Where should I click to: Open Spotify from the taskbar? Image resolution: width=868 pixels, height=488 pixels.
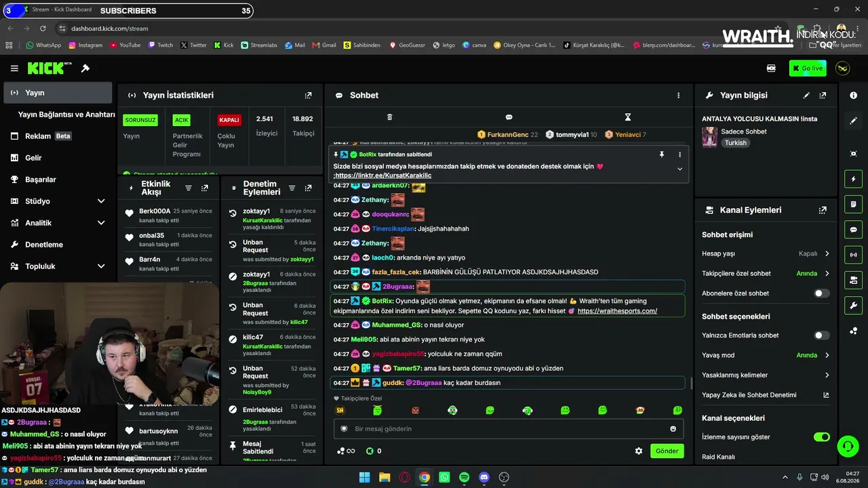(464, 477)
